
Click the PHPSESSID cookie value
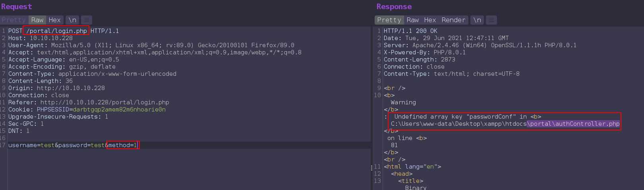click(119, 109)
